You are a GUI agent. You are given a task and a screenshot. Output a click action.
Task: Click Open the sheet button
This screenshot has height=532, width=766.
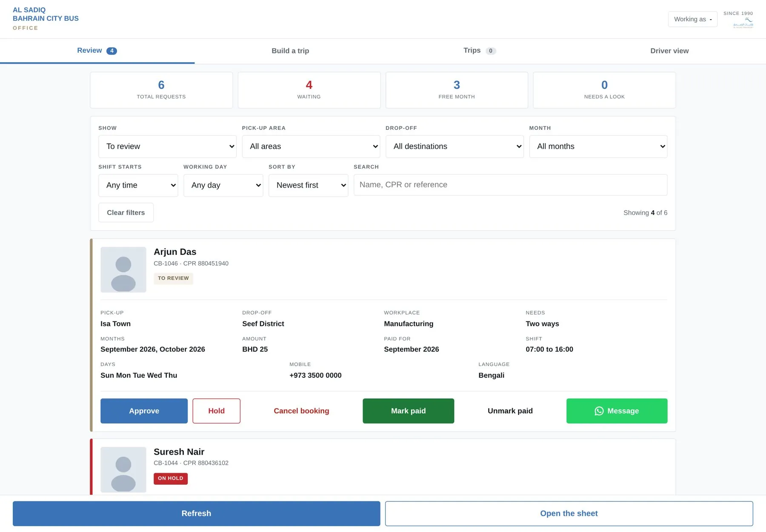pos(569,513)
